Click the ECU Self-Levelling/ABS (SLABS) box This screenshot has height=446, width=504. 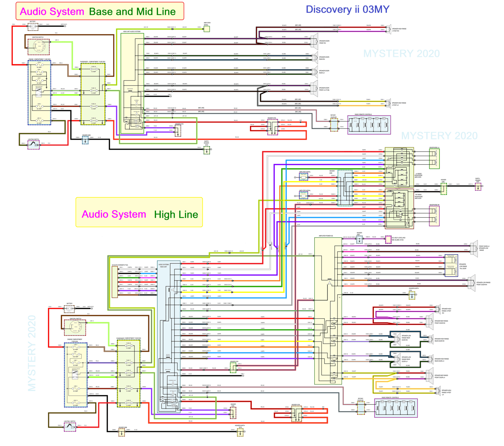[388, 239]
